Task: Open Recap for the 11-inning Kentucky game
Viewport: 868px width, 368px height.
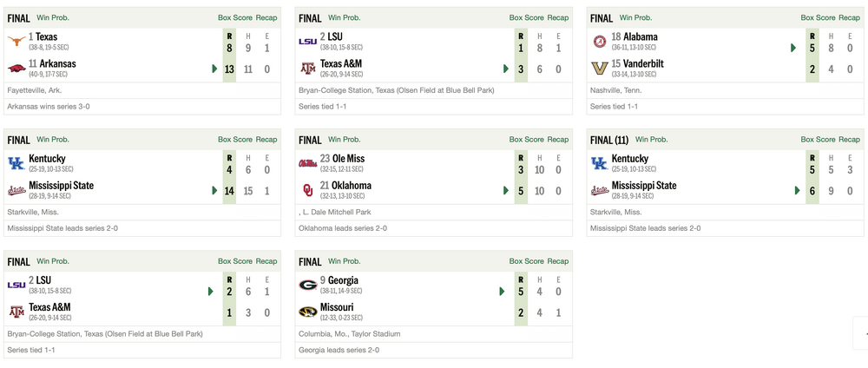Action: point(850,139)
